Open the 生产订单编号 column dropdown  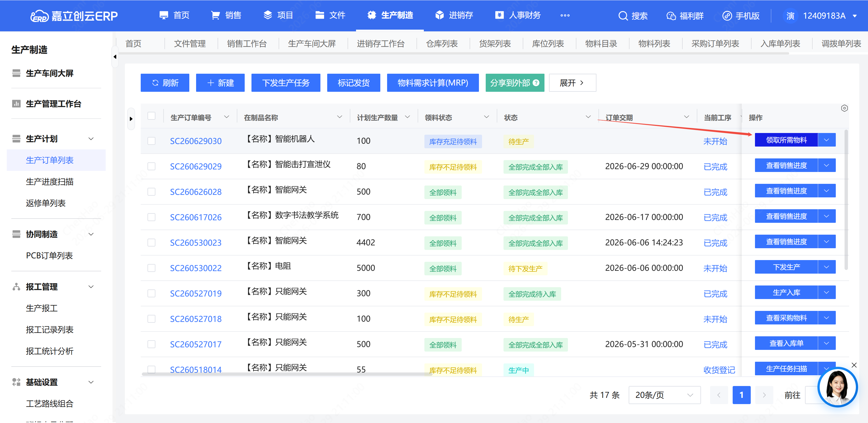pyautogui.click(x=226, y=117)
